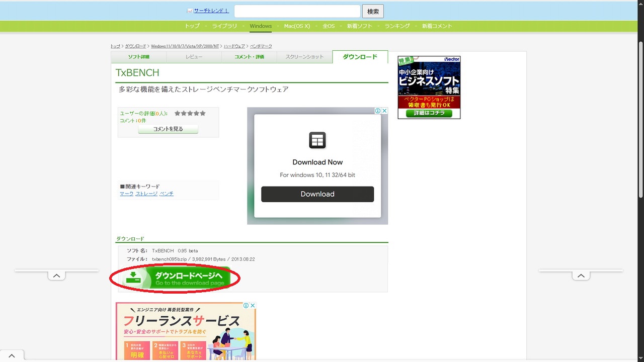Close the フリーランスサービス advertisement
The height and width of the screenshot is (362, 644).
point(253,306)
